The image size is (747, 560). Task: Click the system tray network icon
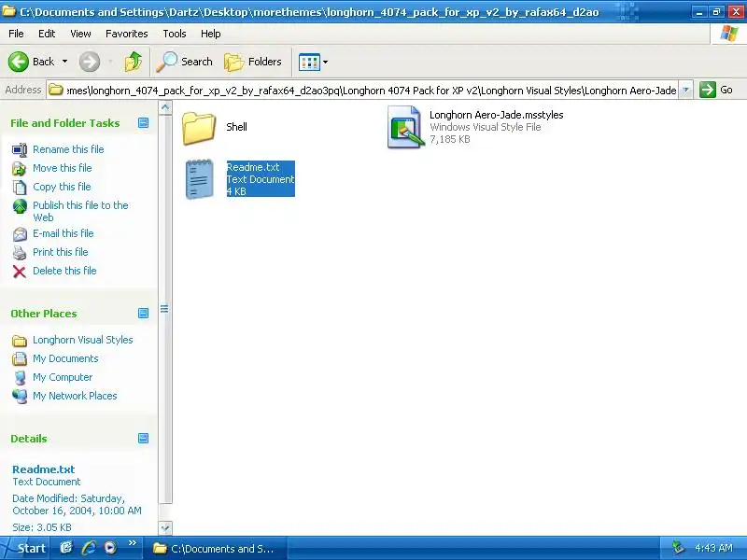(678, 548)
